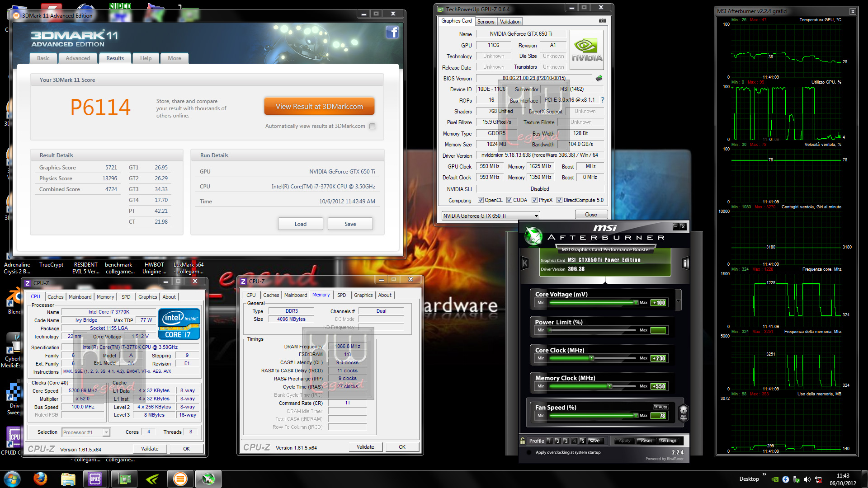Open the Help tab in 3DMark 11
Viewport: 868px width, 488px height.
[x=146, y=58]
